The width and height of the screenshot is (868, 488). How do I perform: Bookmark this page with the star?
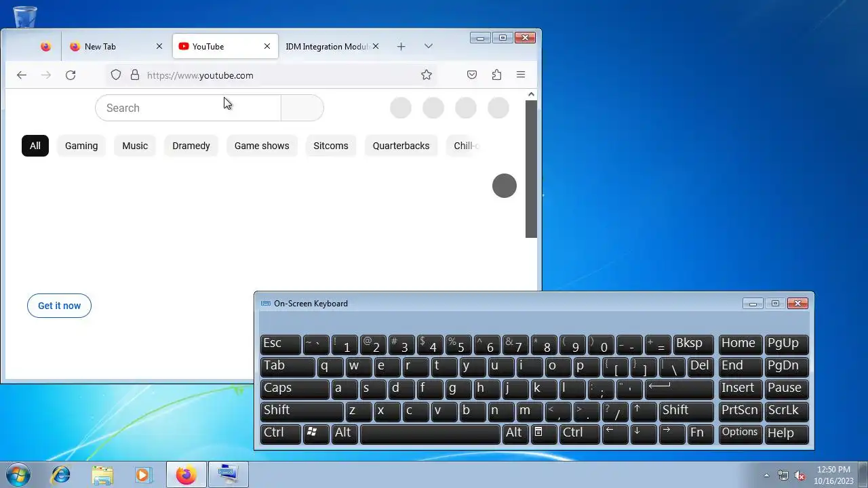pyautogui.click(x=427, y=75)
